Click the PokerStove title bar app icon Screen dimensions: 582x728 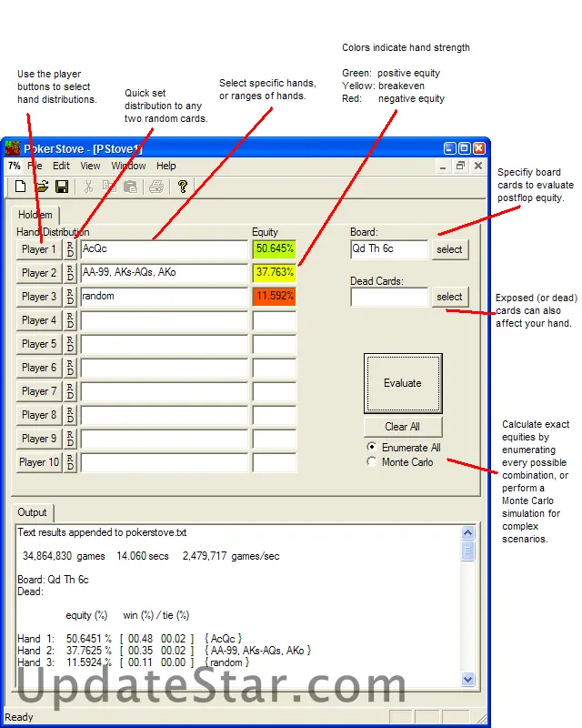(13, 148)
